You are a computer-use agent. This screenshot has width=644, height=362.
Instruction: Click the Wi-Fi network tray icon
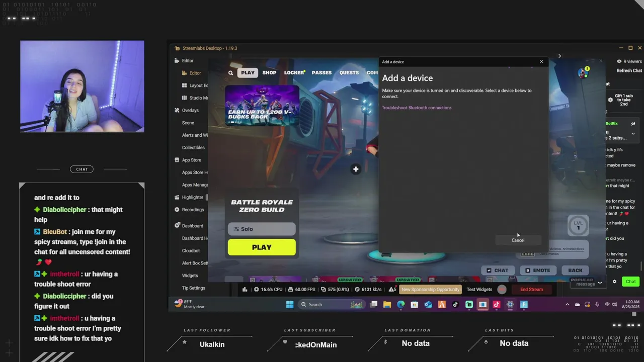pyautogui.click(x=607, y=304)
